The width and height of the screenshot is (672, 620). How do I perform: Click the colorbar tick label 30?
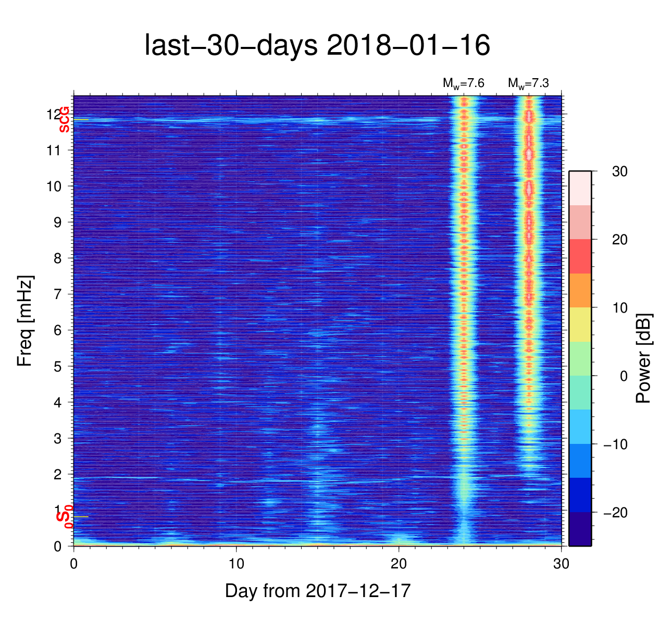pyautogui.click(x=619, y=171)
